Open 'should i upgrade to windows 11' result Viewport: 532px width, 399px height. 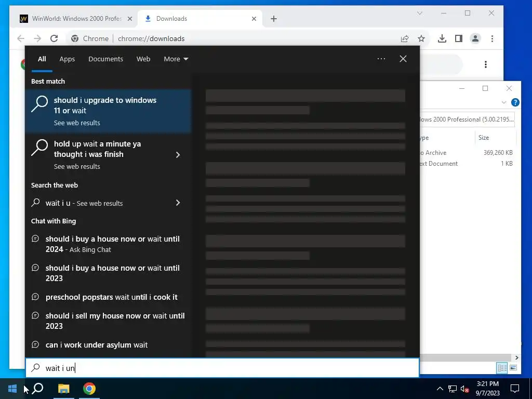click(109, 111)
